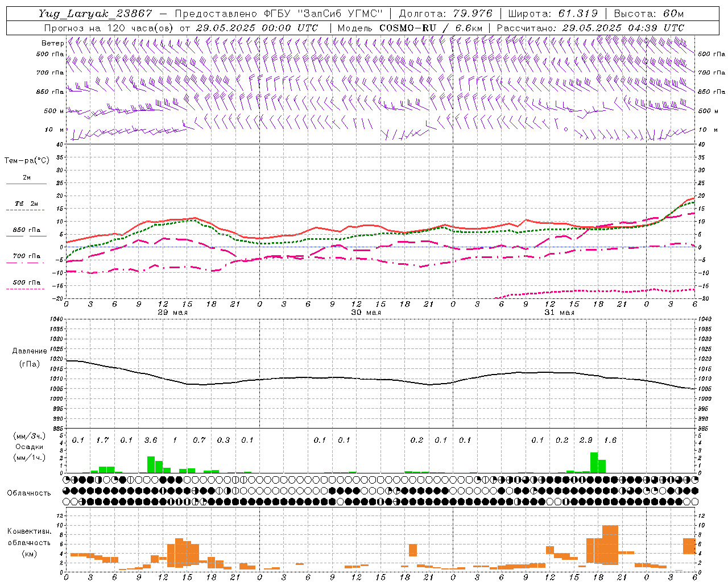Click the Модель COSMO-RU / 6.6км label
The image size is (728, 582).
tap(410, 28)
